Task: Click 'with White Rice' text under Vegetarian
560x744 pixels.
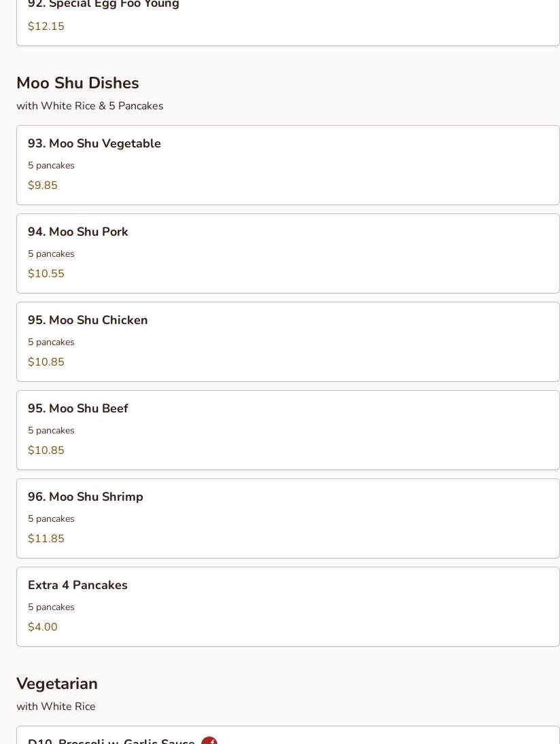Action: click(x=56, y=707)
